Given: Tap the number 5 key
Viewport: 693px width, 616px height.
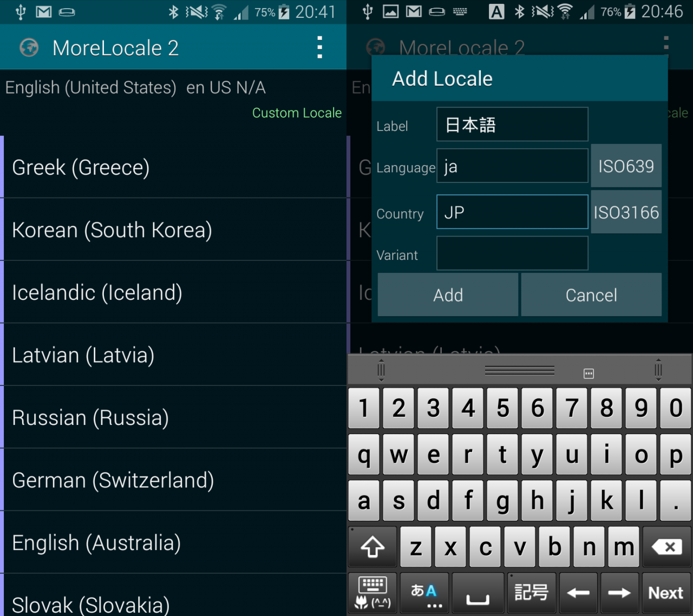Looking at the screenshot, I should (x=502, y=408).
